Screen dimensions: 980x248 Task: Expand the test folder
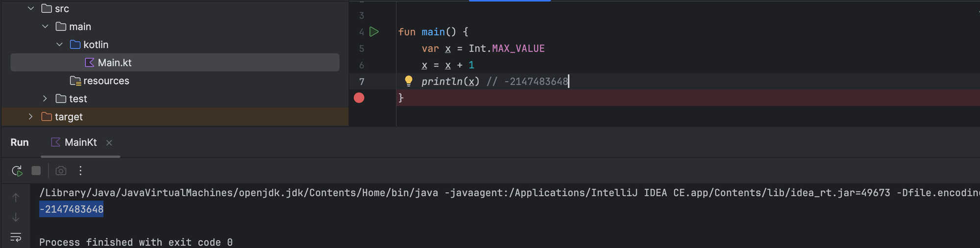tap(45, 99)
